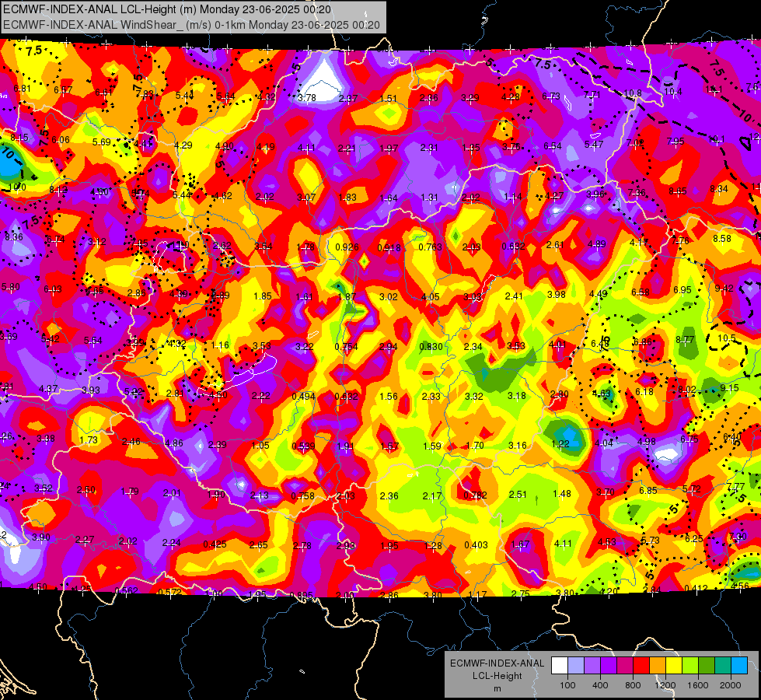Click the value 3.78 on the white patch
Screen dimensions: 761x700
pyautogui.click(x=307, y=98)
